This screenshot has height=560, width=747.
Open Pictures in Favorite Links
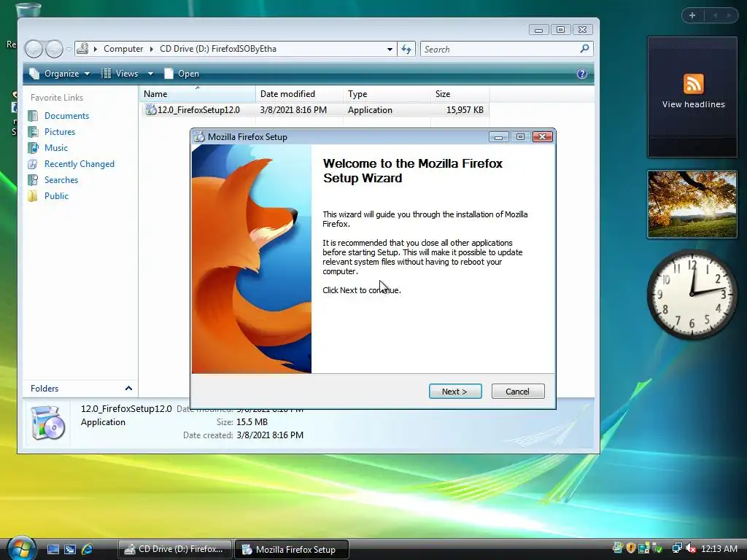(60, 132)
